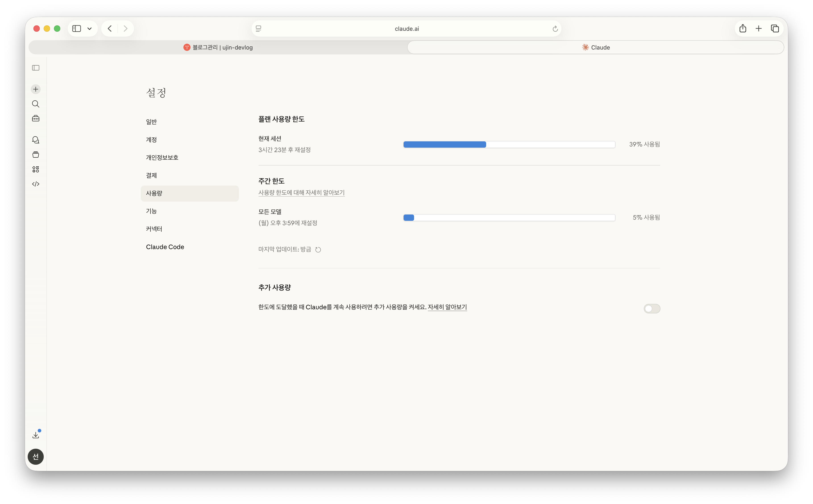The height and width of the screenshot is (504, 813).
Task: Open the search icon in Claude sidebar
Action: tap(36, 104)
